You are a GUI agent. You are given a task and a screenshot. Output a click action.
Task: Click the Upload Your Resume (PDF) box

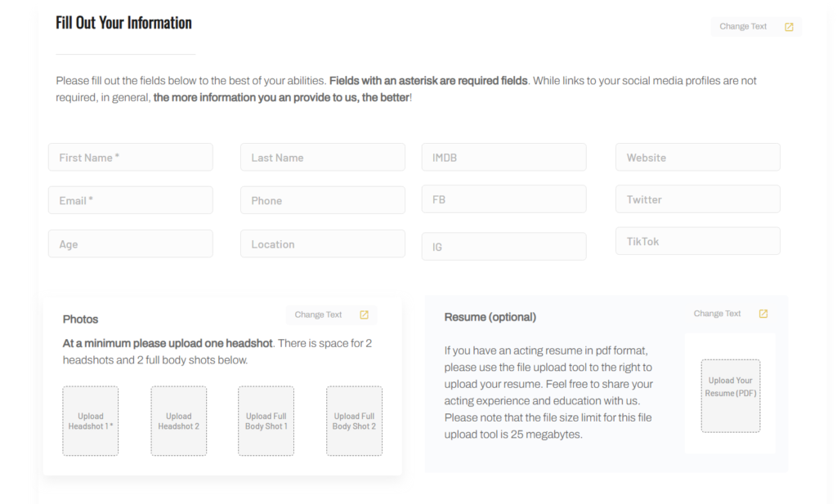pyautogui.click(x=731, y=395)
